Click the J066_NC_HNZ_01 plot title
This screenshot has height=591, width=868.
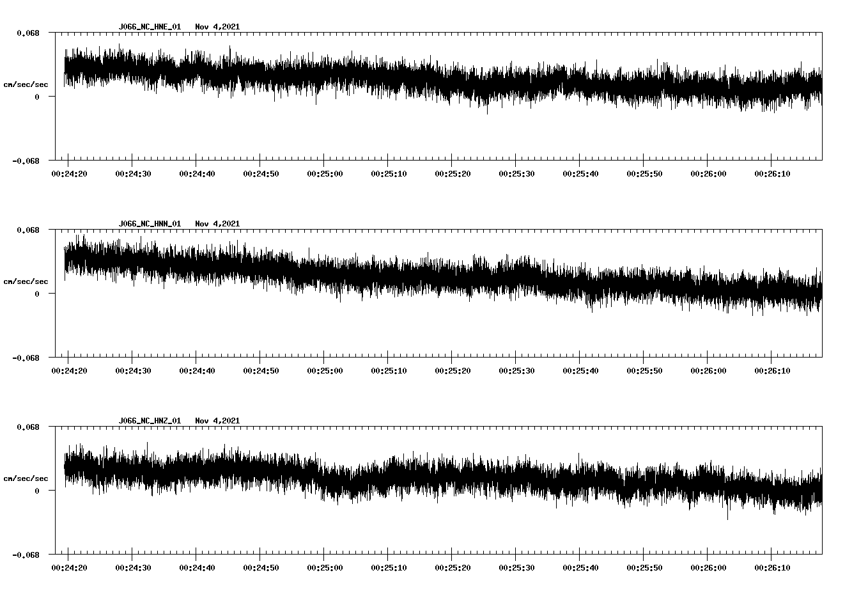click(150, 421)
